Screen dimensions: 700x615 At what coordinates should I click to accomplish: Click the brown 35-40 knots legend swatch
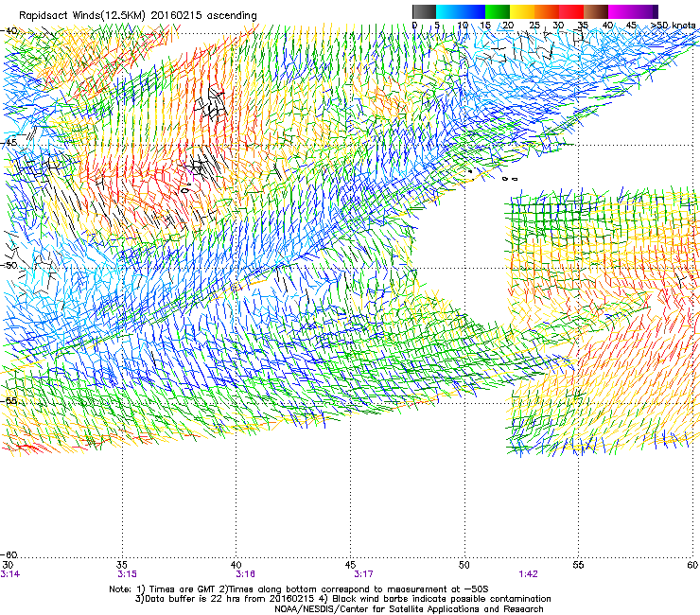click(x=596, y=11)
